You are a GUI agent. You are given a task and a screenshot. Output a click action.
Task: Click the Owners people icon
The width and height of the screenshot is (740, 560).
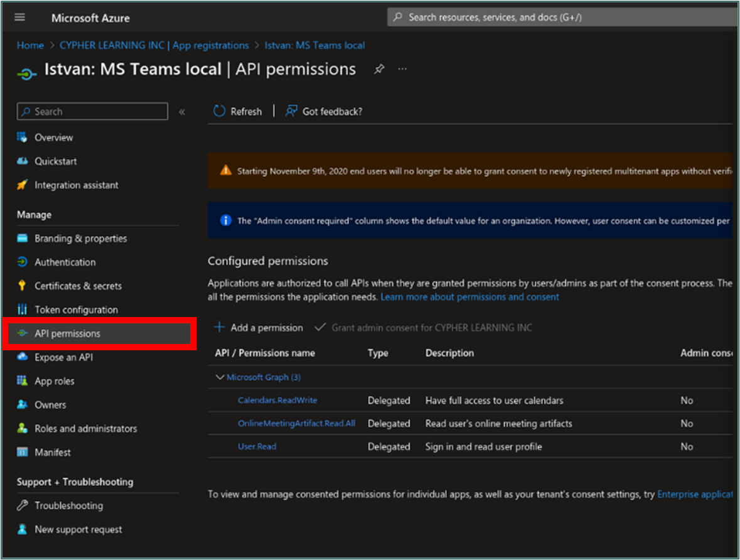coord(22,404)
